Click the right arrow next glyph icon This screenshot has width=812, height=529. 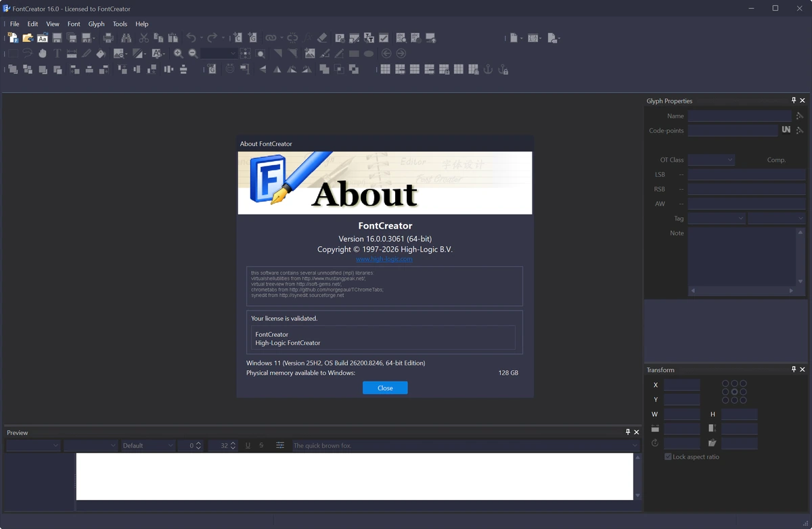401,53
